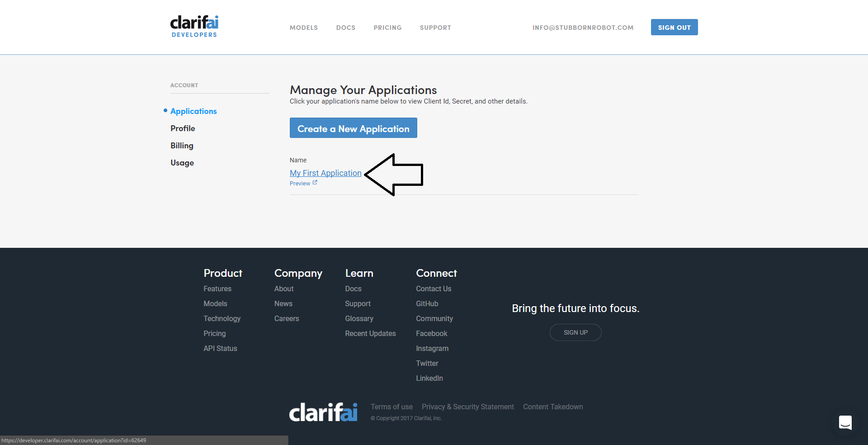Open Features in the footer Product column

coord(217,289)
